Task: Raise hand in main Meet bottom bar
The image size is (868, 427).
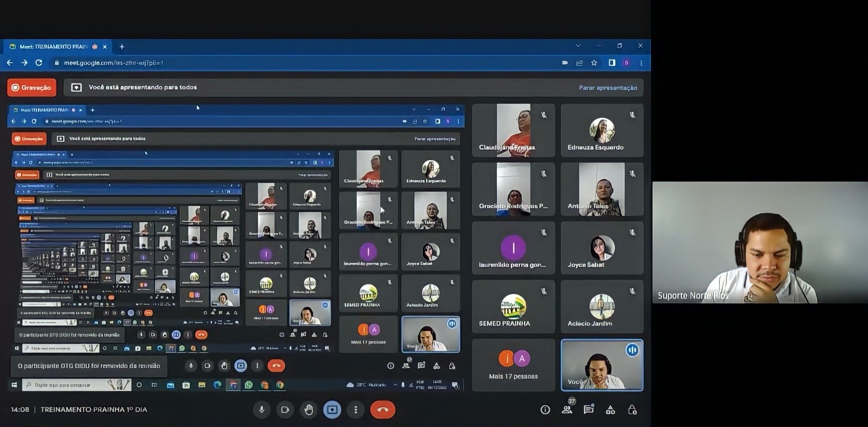Action: click(x=309, y=410)
